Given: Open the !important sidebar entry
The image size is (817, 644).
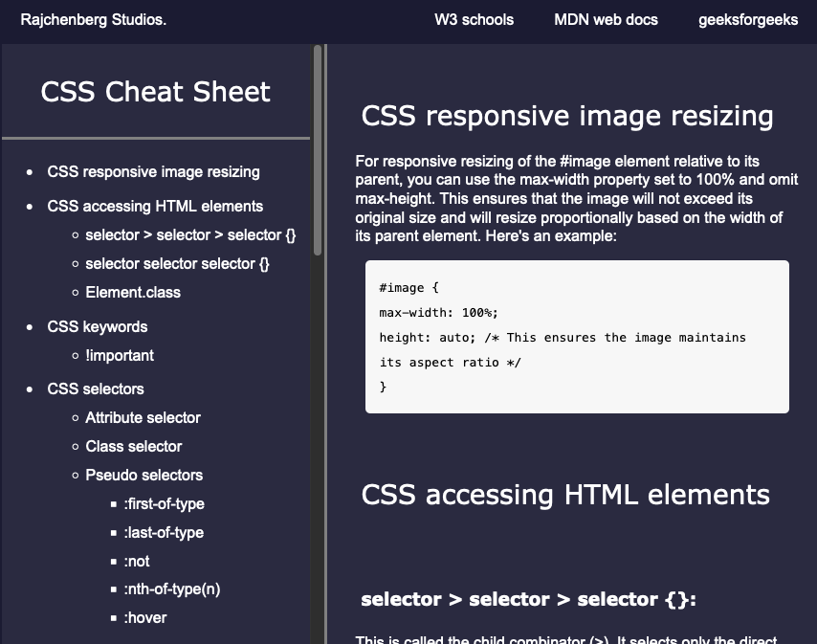Looking at the screenshot, I should point(120,356).
